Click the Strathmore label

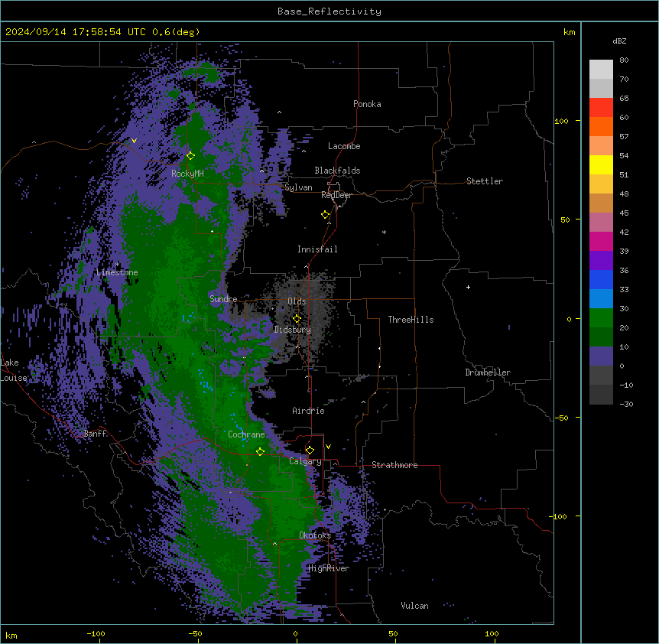point(394,465)
